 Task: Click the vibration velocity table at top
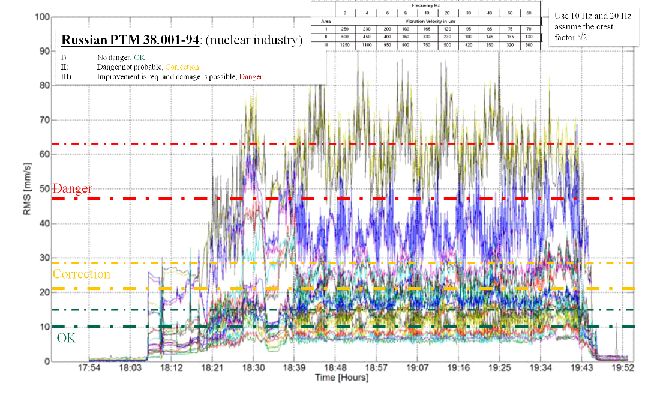coord(427,25)
